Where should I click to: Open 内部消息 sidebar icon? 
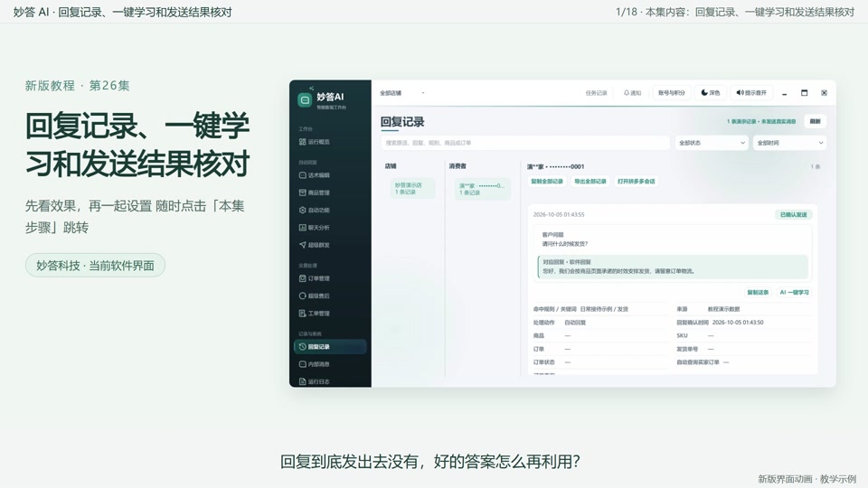[302, 364]
